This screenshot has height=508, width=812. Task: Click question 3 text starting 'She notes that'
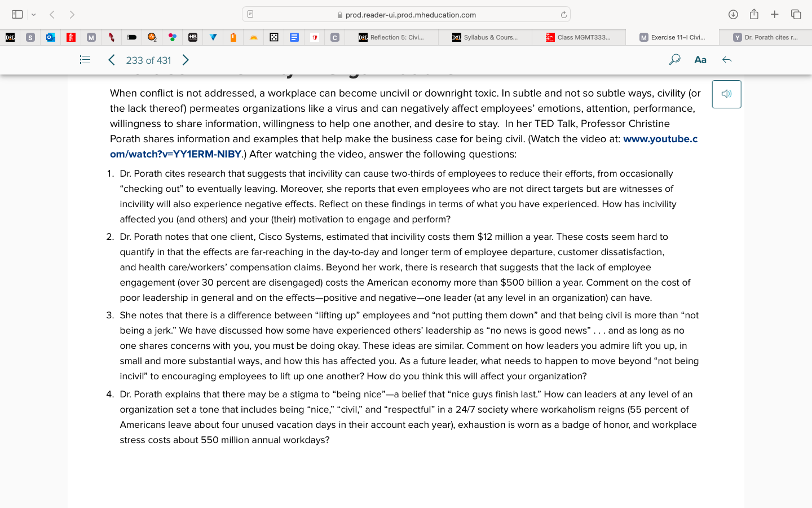click(x=409, y=345)
